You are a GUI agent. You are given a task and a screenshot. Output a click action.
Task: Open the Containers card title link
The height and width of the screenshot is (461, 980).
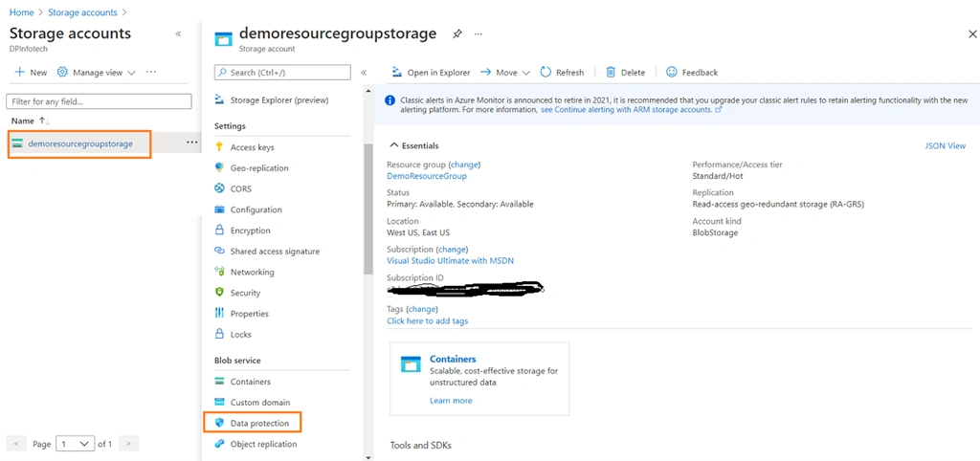click(x=453, y=360)
